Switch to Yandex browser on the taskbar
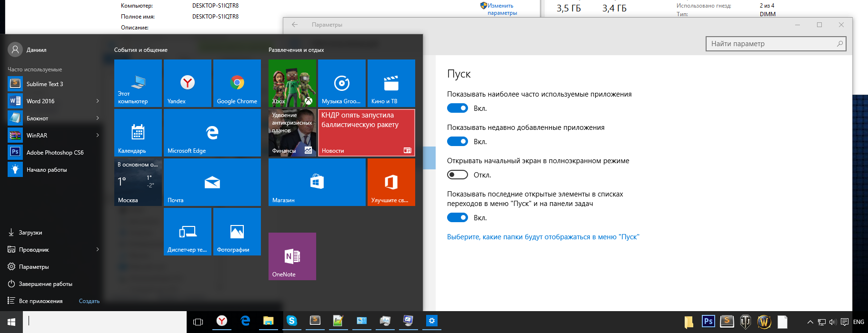 222,321
